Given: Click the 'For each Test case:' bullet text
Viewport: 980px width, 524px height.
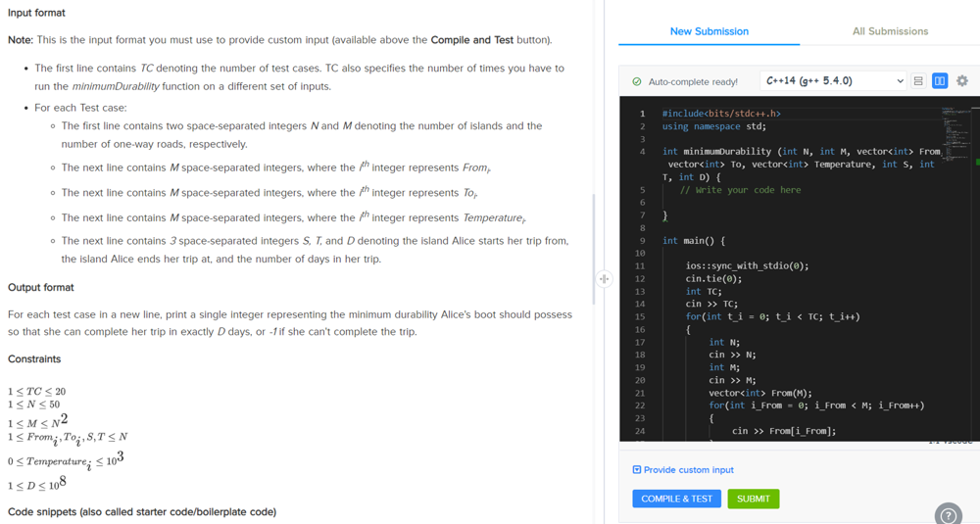Looking at the screenshot, I should [80, 108].
